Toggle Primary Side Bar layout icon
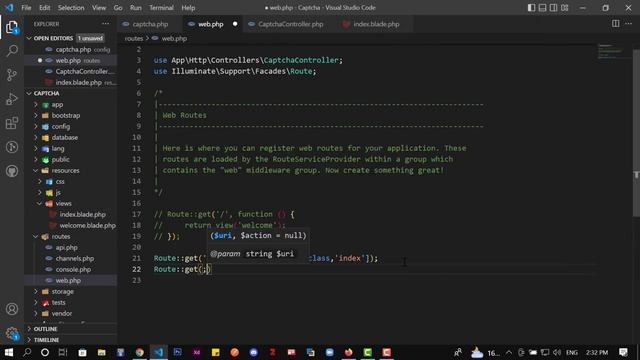 [531, 8]
